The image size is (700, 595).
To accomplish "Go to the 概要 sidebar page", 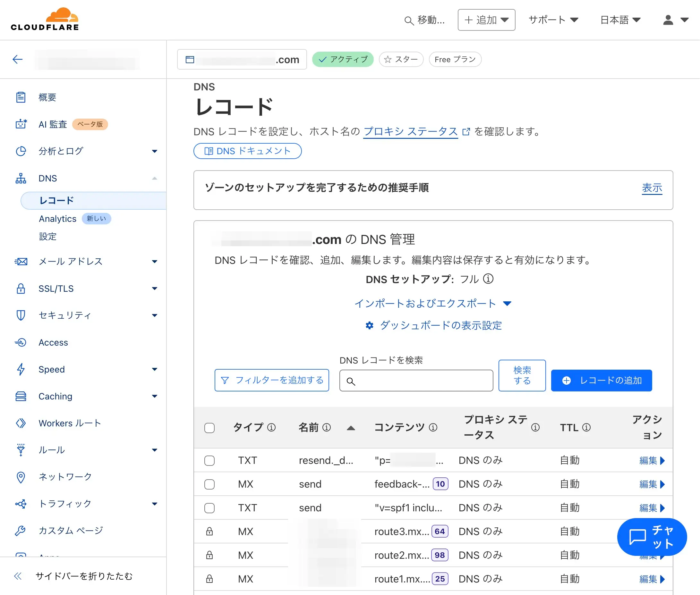I will (47, 97).
